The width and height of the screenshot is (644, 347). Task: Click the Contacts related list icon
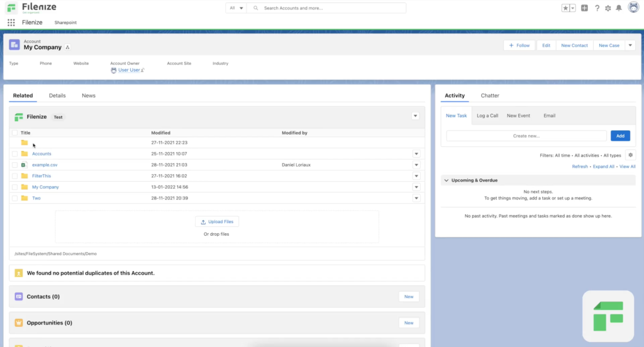pyautogui.click(x=18, y=297)
